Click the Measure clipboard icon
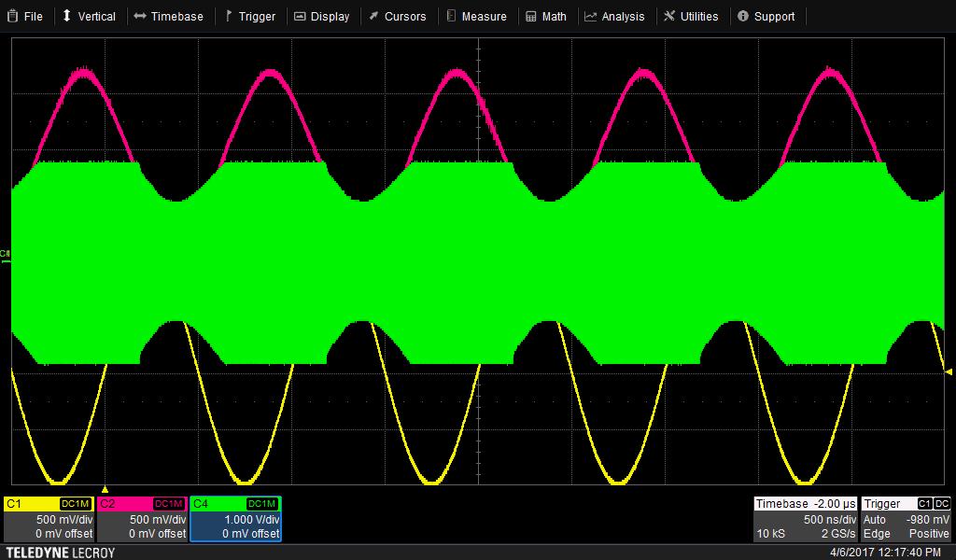Image resolution: width=956 pixels, height=560 pixels. (x=451, y=17)
